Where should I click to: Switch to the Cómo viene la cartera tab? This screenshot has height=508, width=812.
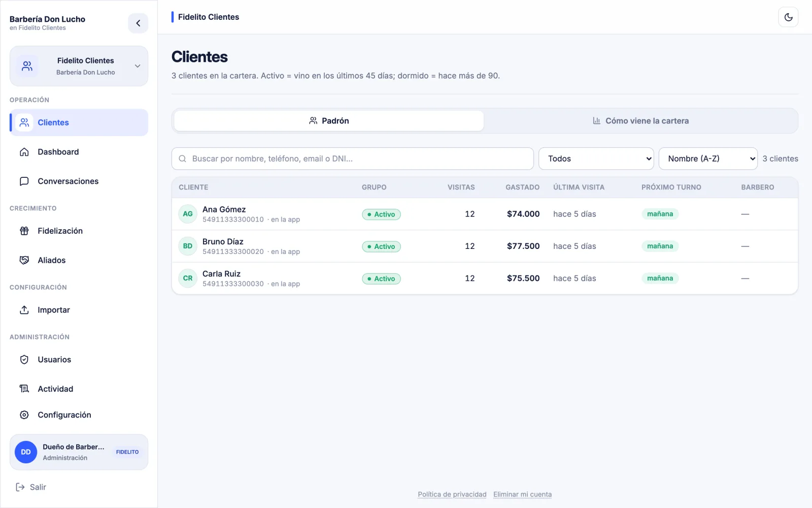tap(640, 121)
